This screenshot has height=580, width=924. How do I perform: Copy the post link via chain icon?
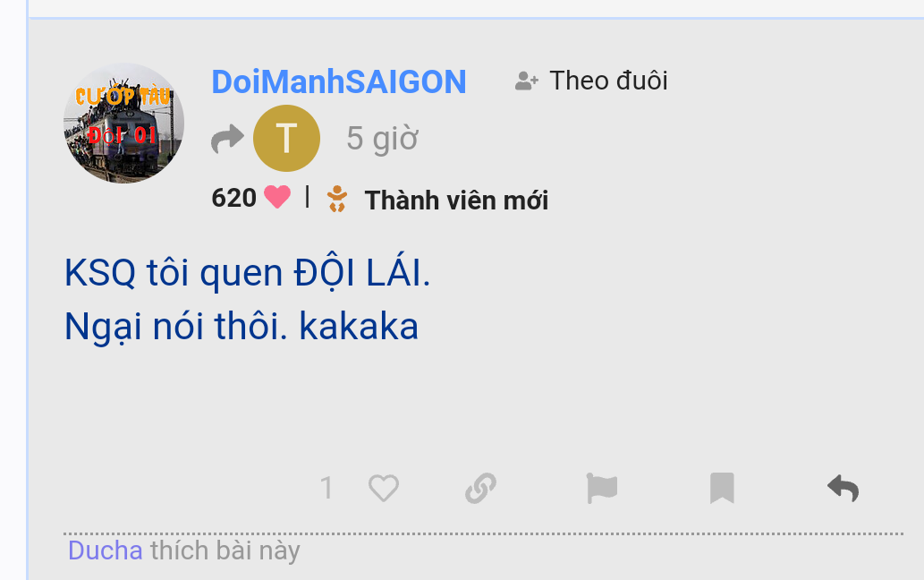coord(481,488)
